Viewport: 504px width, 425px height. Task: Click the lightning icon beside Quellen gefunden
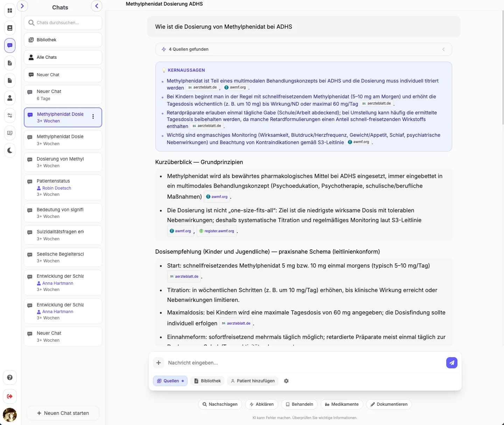pos(164,49)
